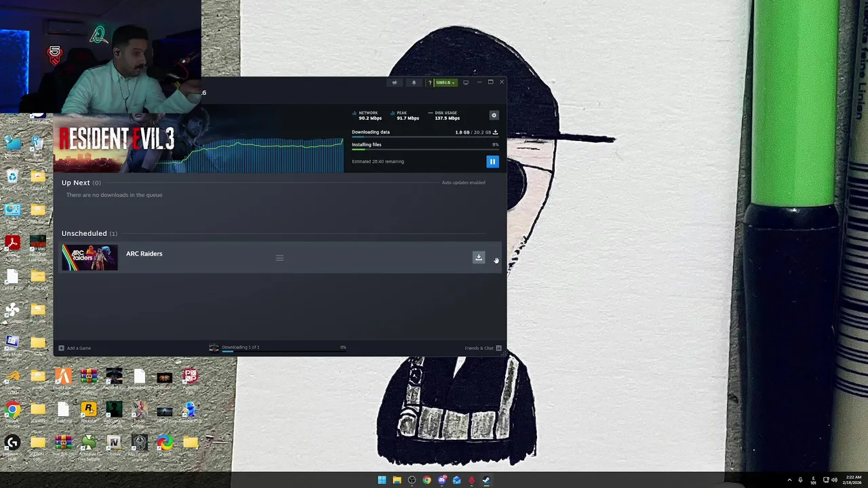Pause the Resident Evil 3 download
This screenshot has width=868, height=488.
point(492,161)
